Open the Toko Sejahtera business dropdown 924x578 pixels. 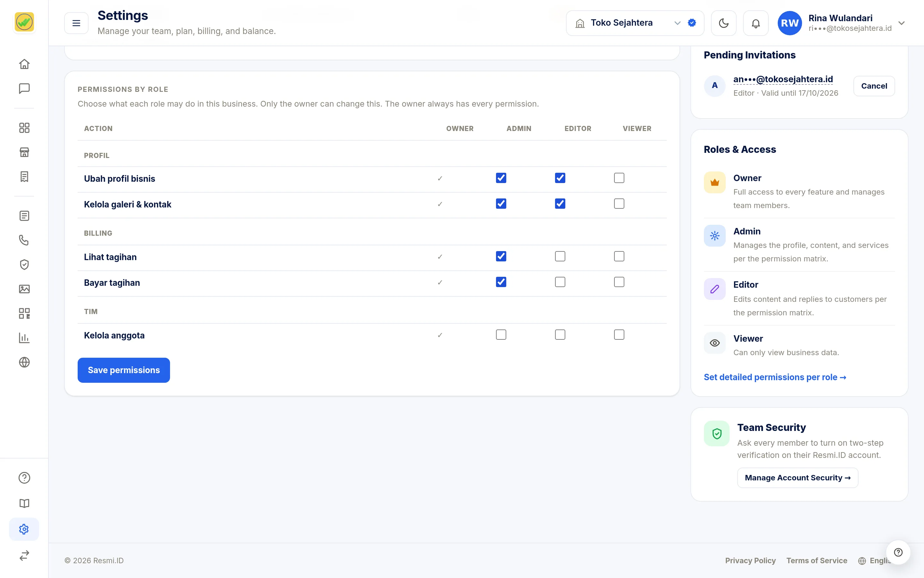click(635, 23)
